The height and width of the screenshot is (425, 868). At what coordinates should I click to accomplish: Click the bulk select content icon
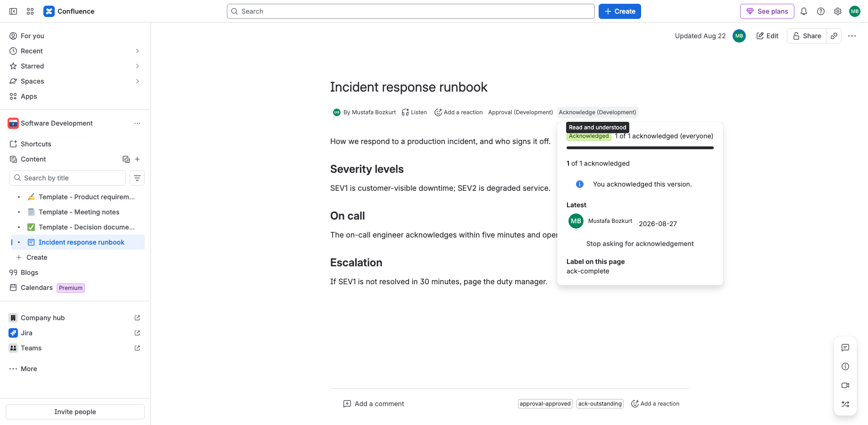pyautogui.click(x=126, y=159)
